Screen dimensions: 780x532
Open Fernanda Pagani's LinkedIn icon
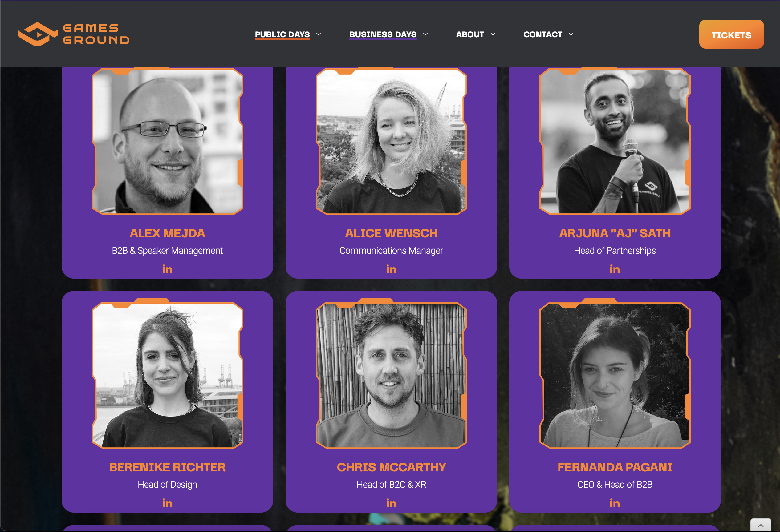[x=615, y=503]
